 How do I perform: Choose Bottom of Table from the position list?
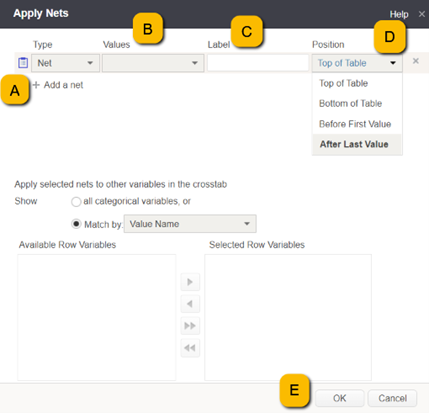tap(357, 104)
